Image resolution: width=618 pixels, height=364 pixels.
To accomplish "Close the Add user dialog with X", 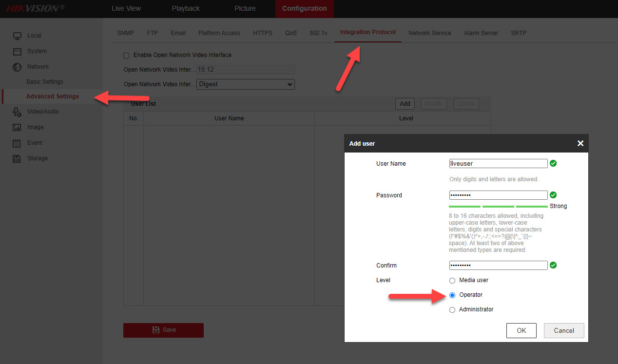I will (580, 143).
